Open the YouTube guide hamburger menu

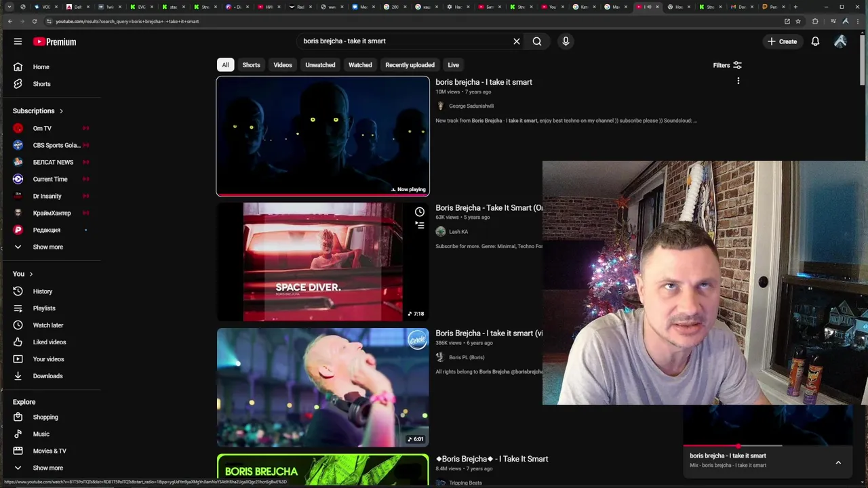18,41
